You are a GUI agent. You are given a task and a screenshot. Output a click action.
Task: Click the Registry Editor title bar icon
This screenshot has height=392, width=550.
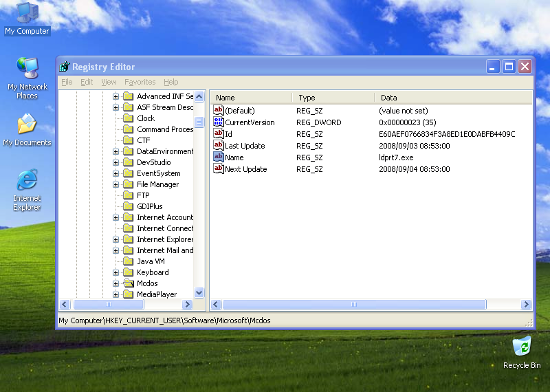65,66
